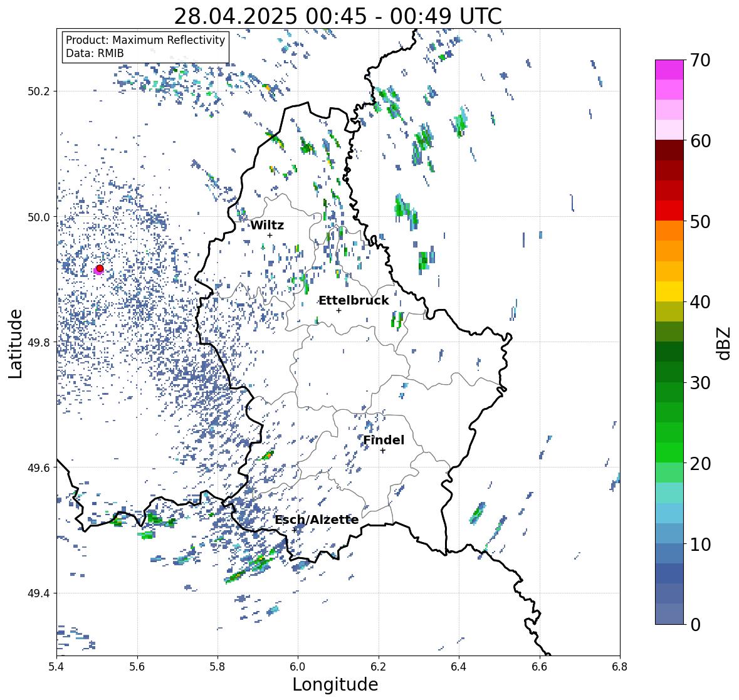Click latitude tick label 49.6
The height and width of the screenshot is (700, 739).
(x=39, y=468)
